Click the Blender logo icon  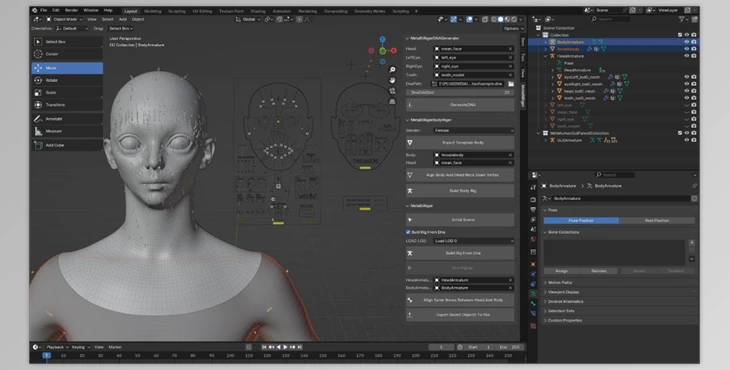coord(34,10)
